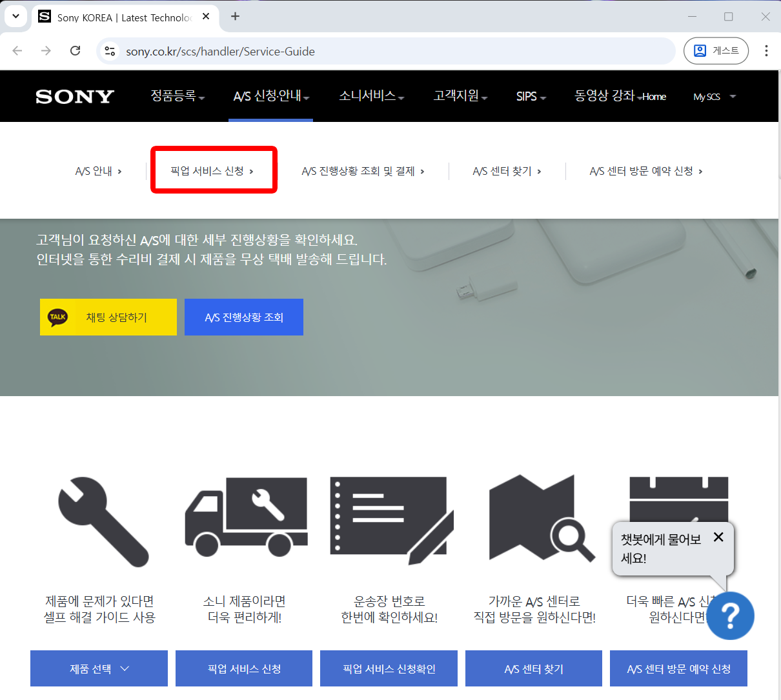781x700 pixels.
Task: Open the Chrome three-dot menu
Action: pos(766,51)
